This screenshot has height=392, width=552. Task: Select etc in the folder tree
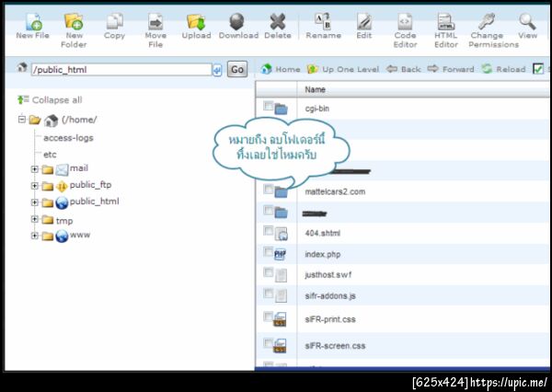(50, 155)
